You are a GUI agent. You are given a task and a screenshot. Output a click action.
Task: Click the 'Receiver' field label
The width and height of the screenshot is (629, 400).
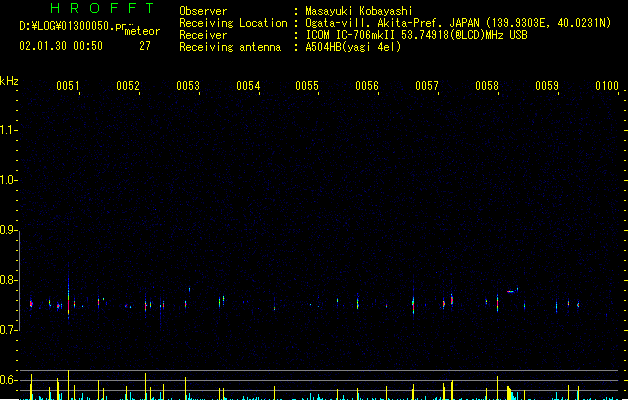203,35
